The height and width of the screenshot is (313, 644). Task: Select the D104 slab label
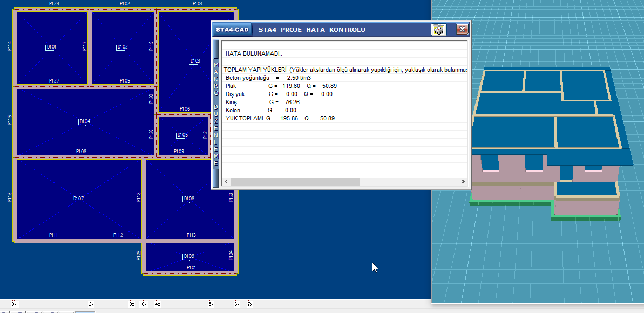pyautogui.click(x=84, y=121)
